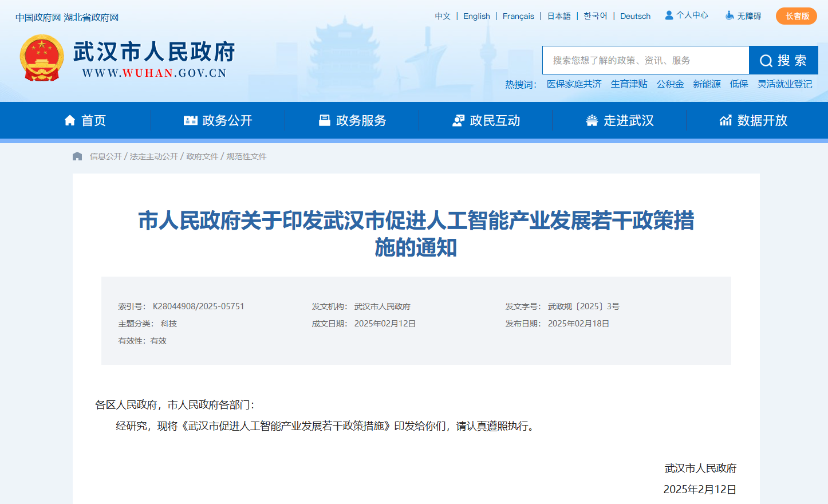Click the 政务公开 icon in navigation bar
828x504 pixels.
(190, 120)
